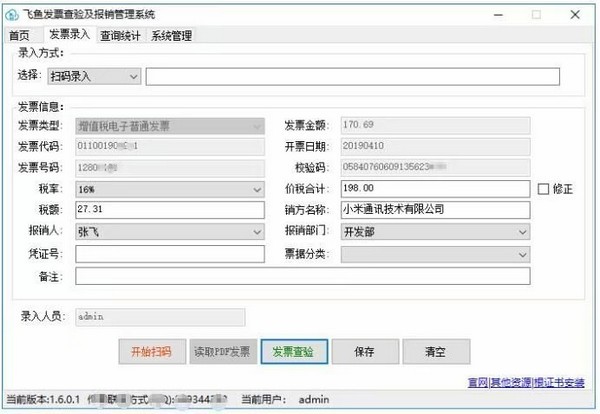
Task: Click the 保存 button
Action: (365, 351)
